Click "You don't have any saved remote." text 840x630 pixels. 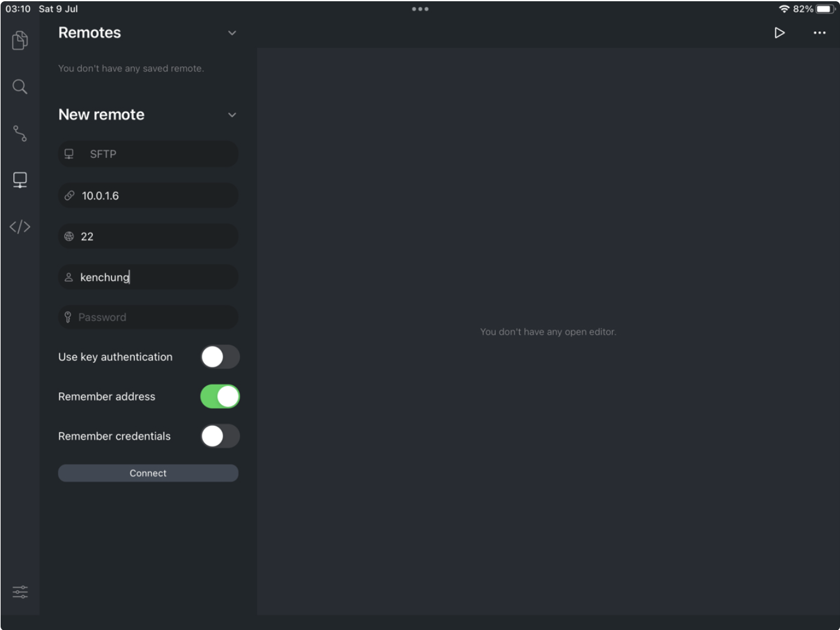click(x=131, y=68)
